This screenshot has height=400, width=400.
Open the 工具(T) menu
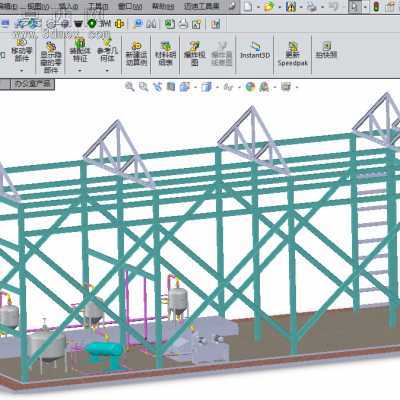[98, 6]
